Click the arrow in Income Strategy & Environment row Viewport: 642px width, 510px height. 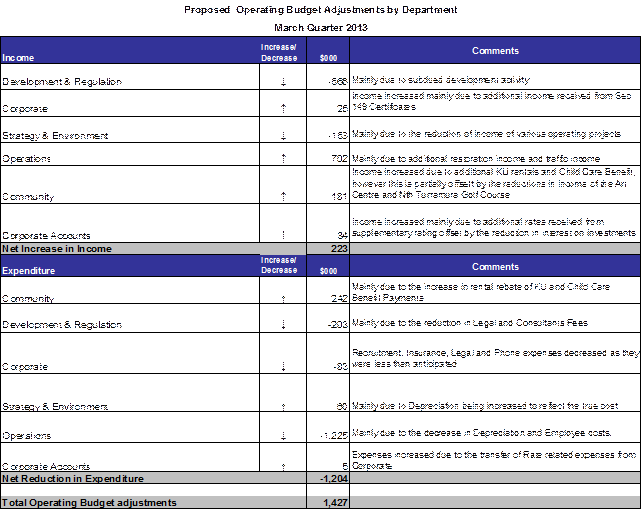(285, 135)
